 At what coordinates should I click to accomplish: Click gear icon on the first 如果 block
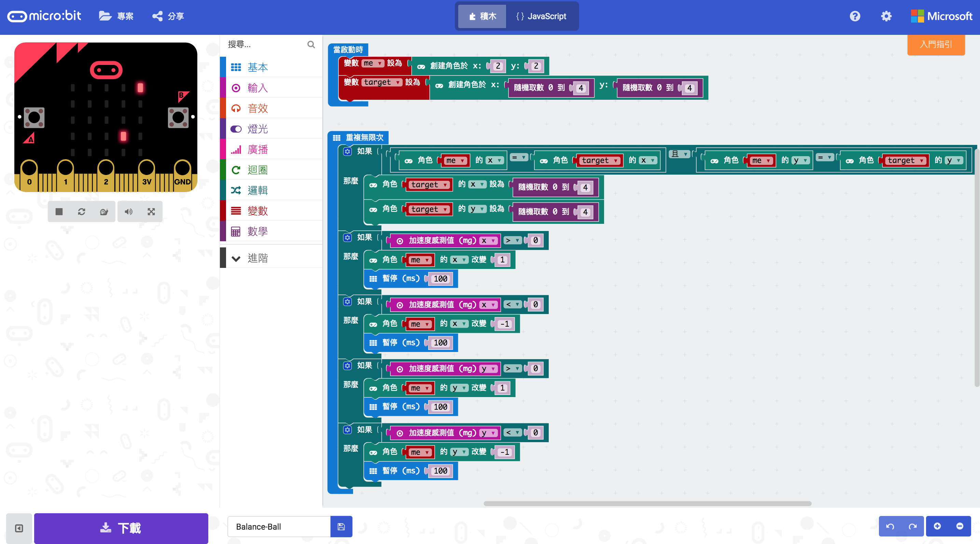pos(347,151)
